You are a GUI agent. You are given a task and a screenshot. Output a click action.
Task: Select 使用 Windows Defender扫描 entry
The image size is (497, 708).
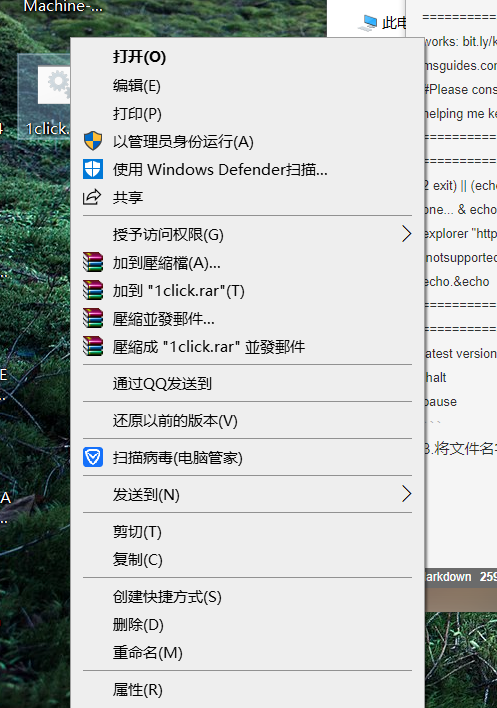point(247,169)
